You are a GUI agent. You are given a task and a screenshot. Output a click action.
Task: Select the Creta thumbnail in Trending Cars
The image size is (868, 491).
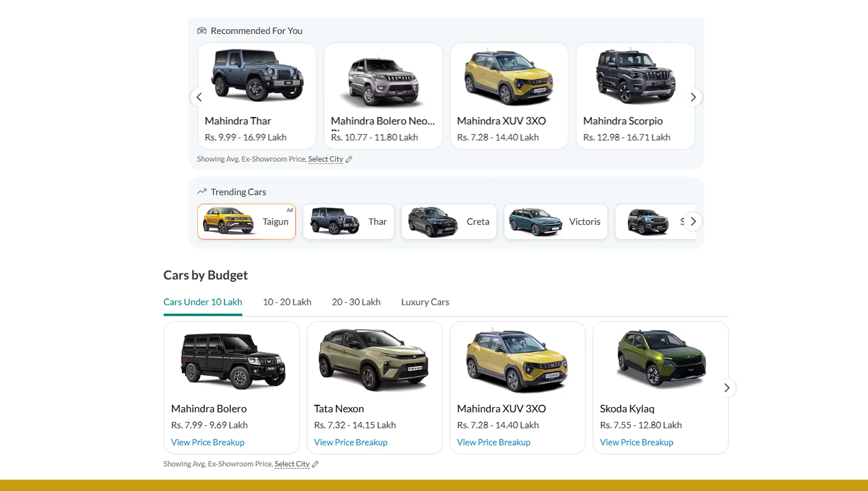[x=448, y=221]
